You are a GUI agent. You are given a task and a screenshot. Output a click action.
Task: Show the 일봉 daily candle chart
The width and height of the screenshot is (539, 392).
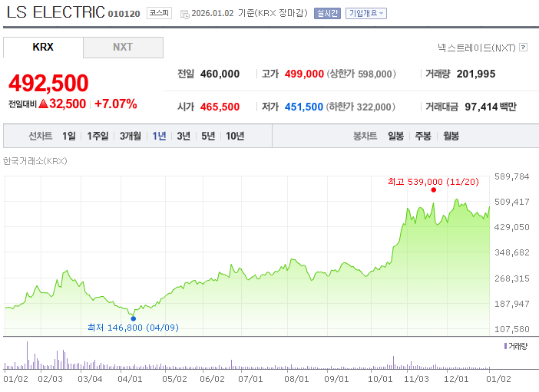coord(395,136)
